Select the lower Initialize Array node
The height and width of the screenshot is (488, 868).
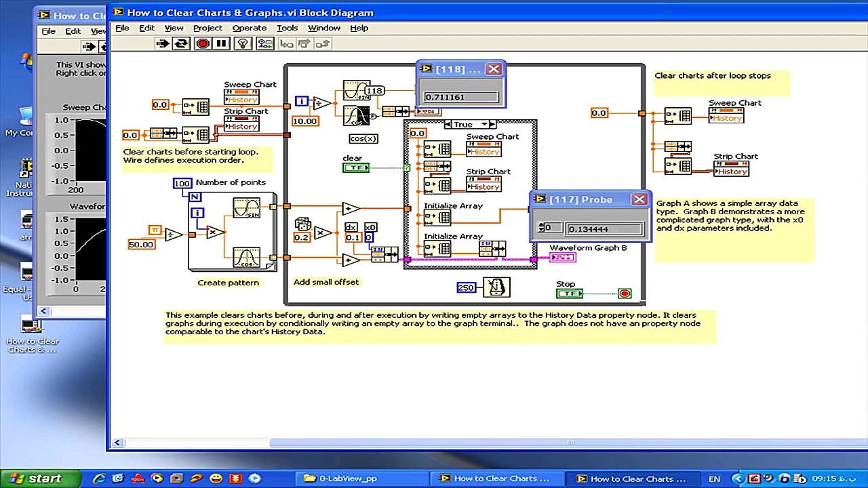437,249
